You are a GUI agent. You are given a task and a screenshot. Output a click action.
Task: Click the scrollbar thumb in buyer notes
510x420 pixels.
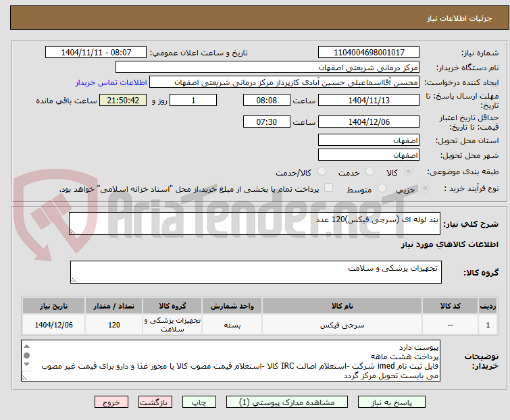click(x=26, y=355)
